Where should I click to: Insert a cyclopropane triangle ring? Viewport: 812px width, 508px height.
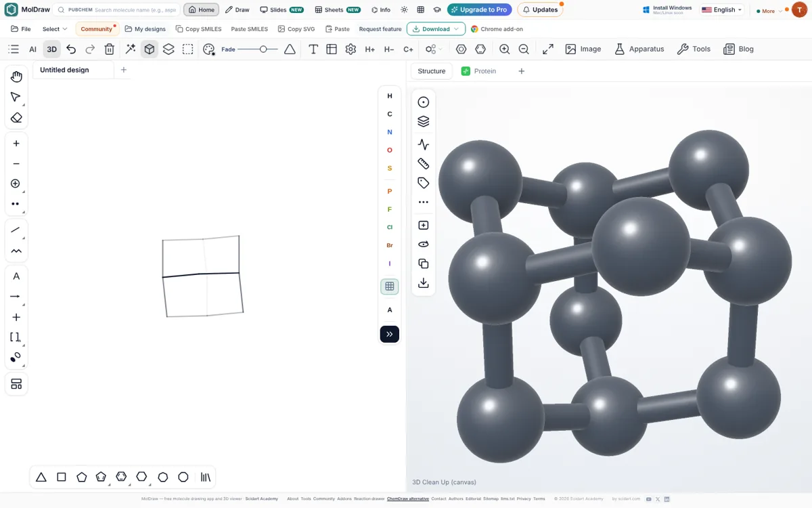coord(41,478)
